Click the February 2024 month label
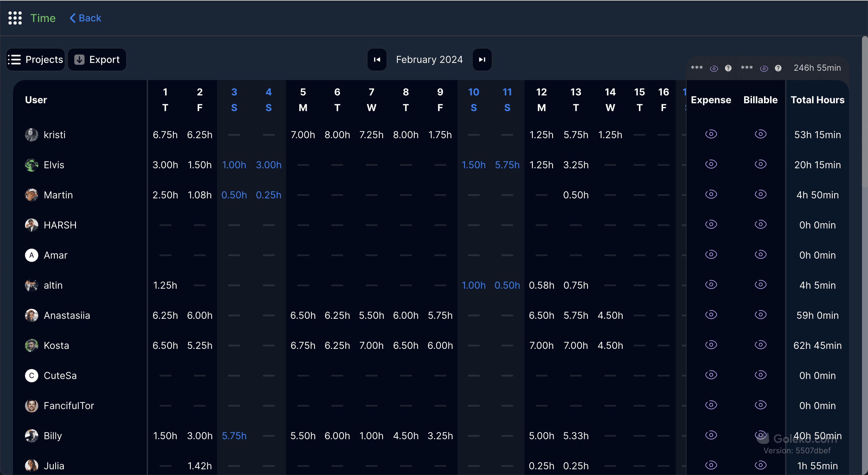 click(429, 60)
